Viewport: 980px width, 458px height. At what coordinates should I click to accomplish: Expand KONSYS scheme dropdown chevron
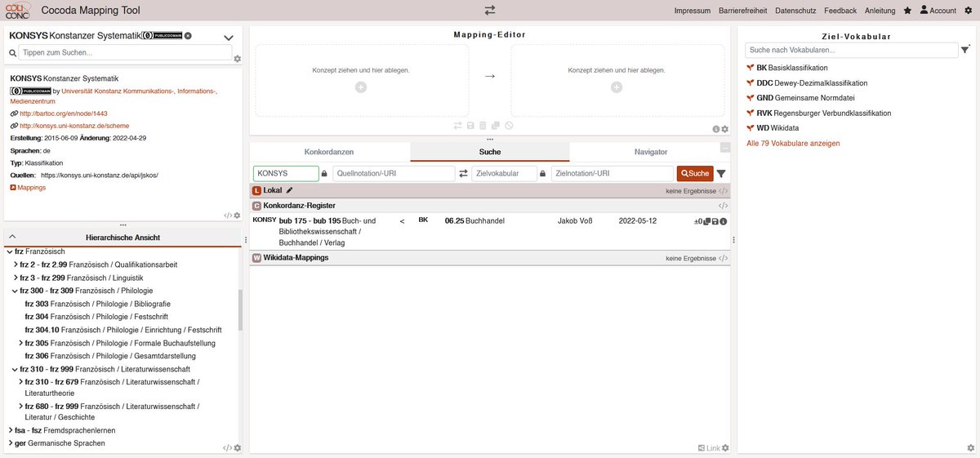(229, 38)
